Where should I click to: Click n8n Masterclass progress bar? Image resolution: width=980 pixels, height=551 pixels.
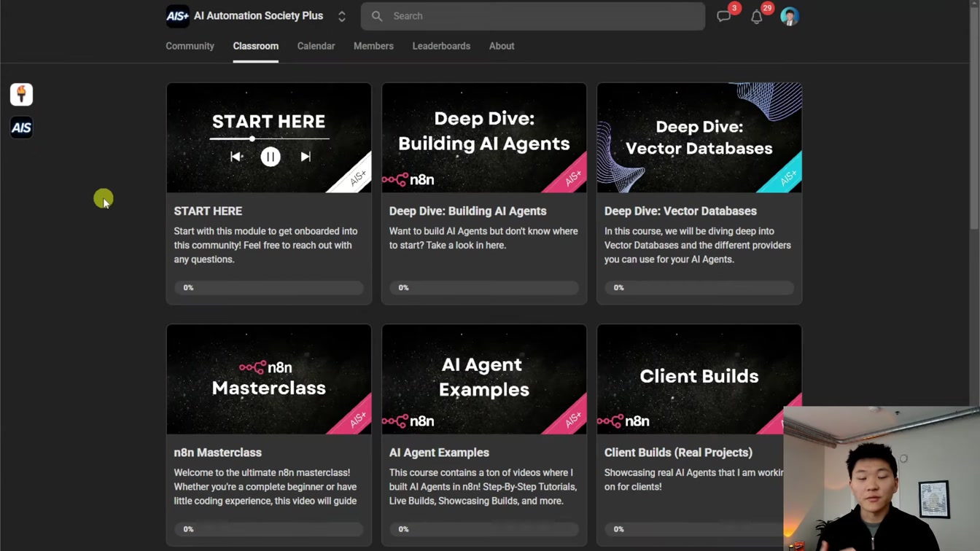[269, 529]
